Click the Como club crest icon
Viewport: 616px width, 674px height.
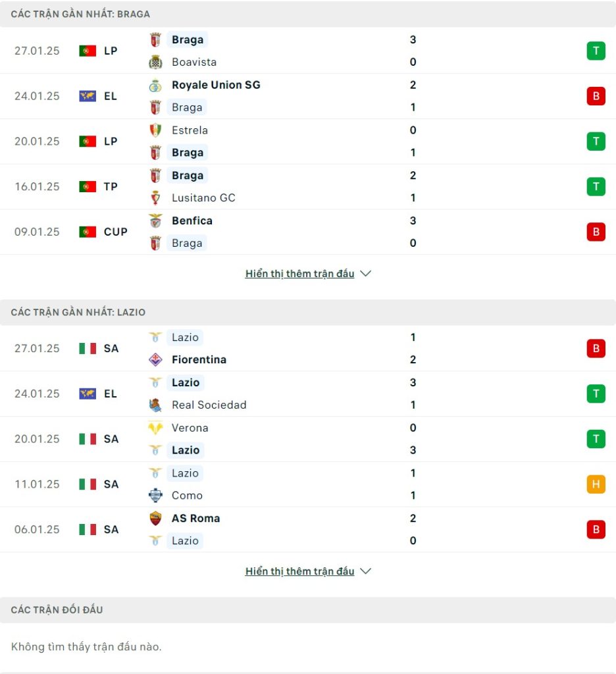155,496
